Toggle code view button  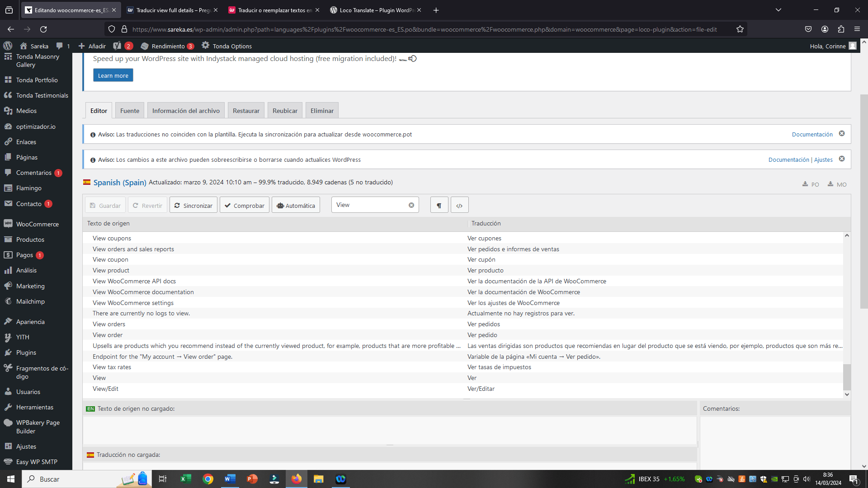[459, 205]
